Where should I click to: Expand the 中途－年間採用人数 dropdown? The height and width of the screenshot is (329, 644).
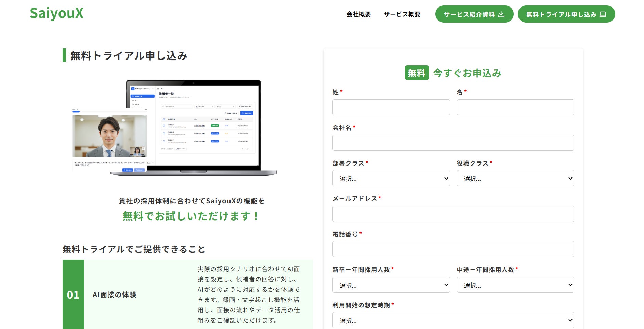point(515,285)
